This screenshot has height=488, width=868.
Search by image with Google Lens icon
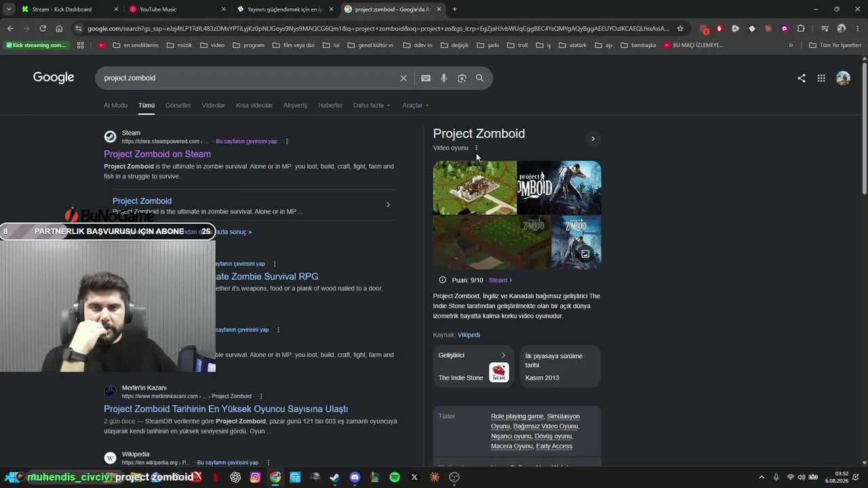[x=462, y=78]
